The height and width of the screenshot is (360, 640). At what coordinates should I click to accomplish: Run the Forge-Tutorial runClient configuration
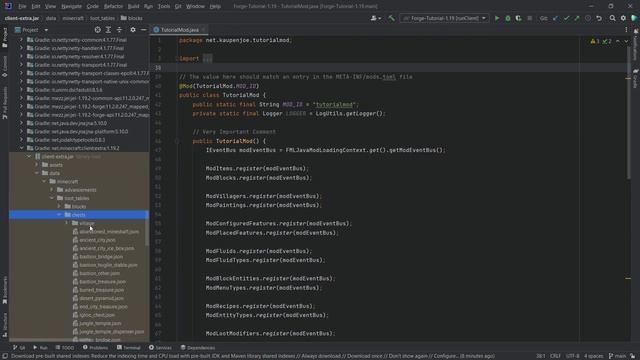pos(497,18)
